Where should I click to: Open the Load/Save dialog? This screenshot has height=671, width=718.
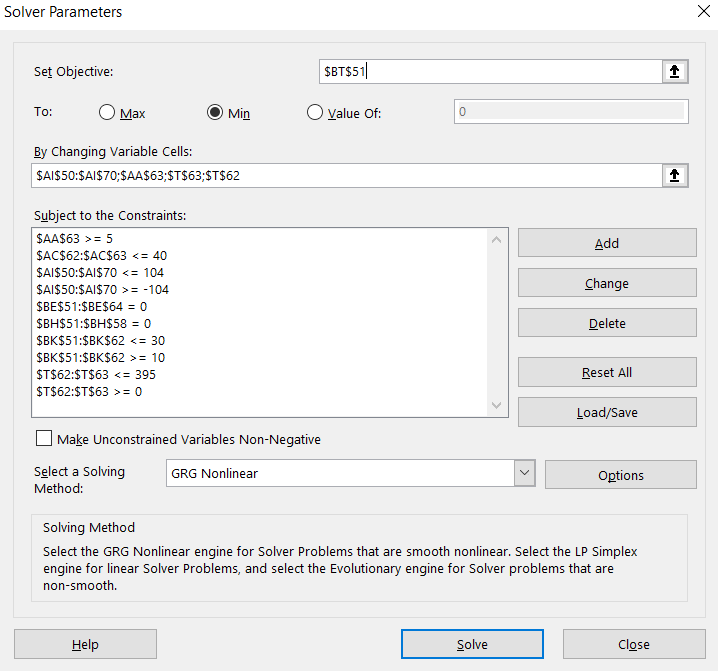pyautogui.click(x=607, y=412)
